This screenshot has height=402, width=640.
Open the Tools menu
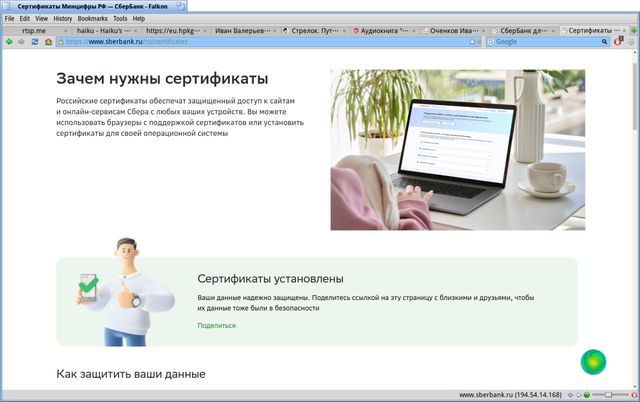120,18
